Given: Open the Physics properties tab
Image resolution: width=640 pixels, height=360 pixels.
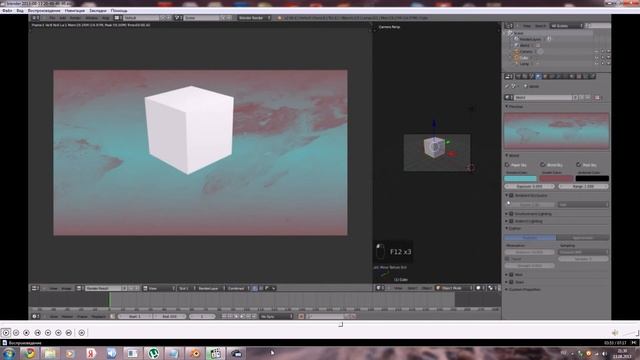Looking at the screenshot, I should click(x=593, y=76).
